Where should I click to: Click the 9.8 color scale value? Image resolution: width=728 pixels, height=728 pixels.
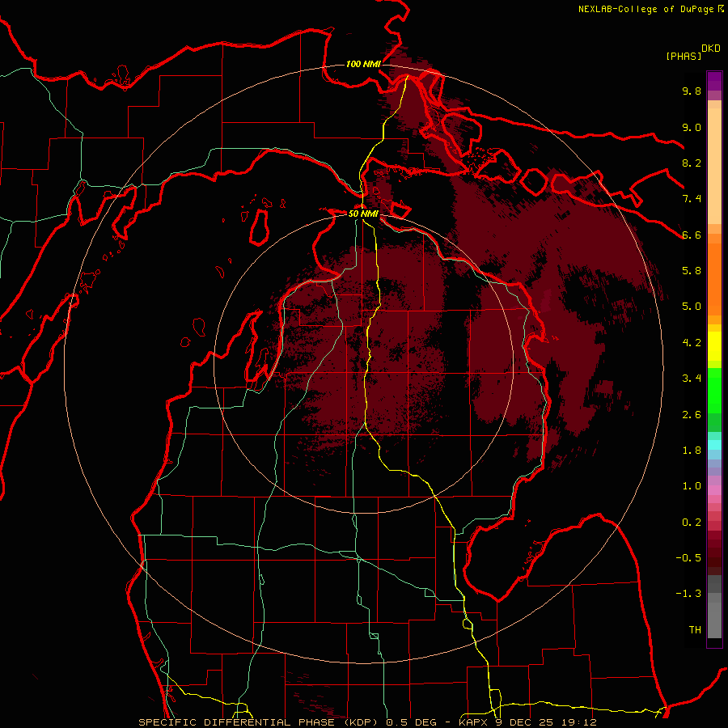pos(692,91)
